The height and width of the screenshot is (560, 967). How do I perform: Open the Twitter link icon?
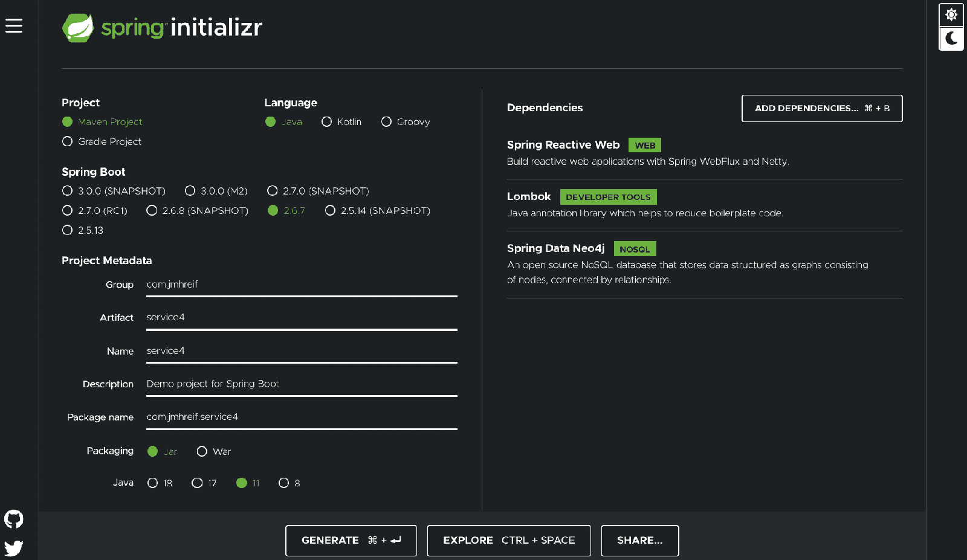point(14,547)
